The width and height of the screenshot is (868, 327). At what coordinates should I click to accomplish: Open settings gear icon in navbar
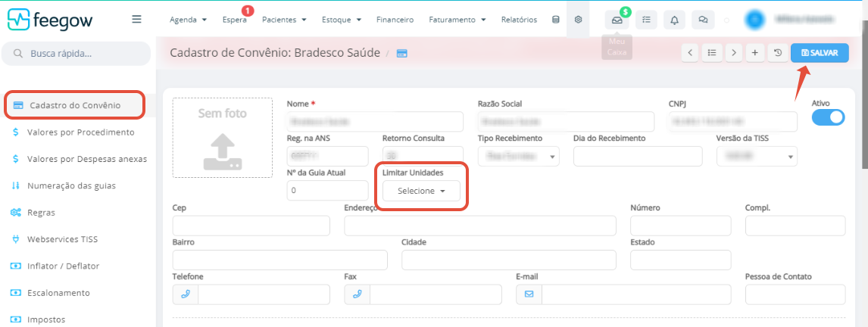coord(578,20)
